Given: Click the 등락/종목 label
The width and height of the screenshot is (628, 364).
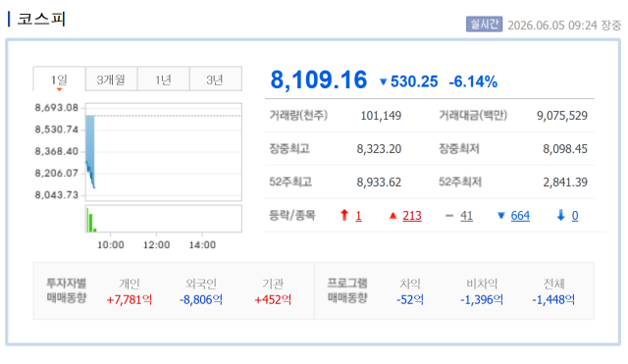Looking at the screenshot, I should click(292, 216).
